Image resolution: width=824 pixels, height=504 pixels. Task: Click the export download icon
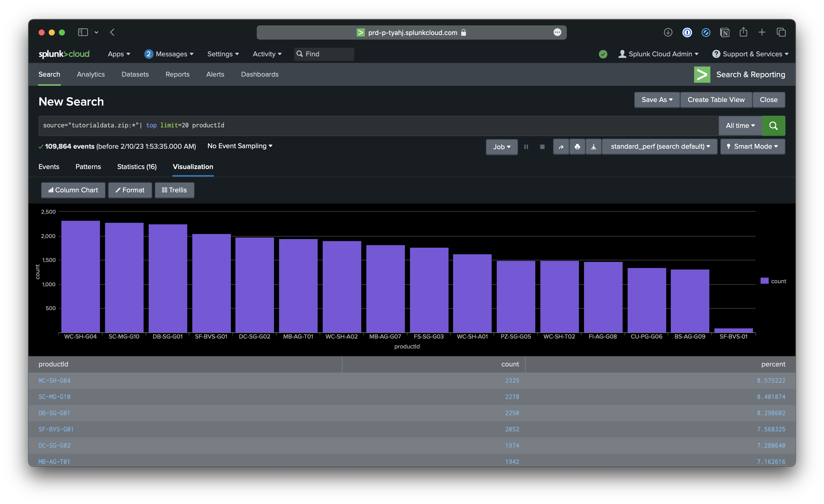point(593,147)
